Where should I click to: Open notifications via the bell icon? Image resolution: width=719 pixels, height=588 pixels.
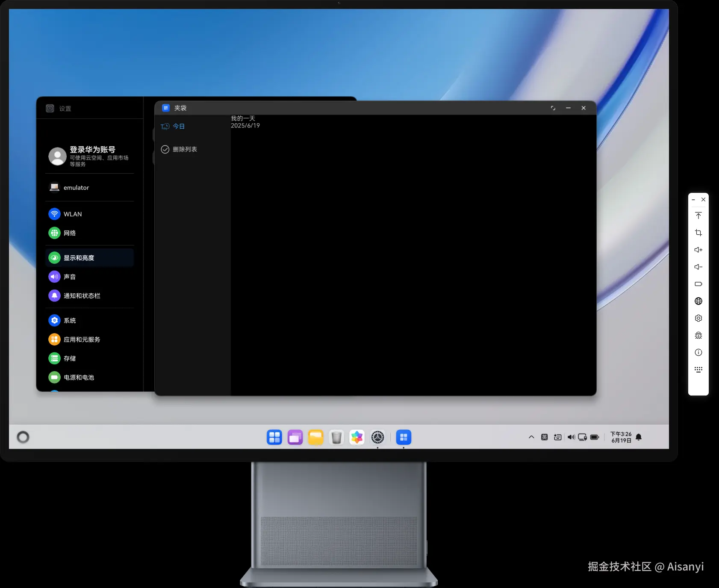(638, 437)
